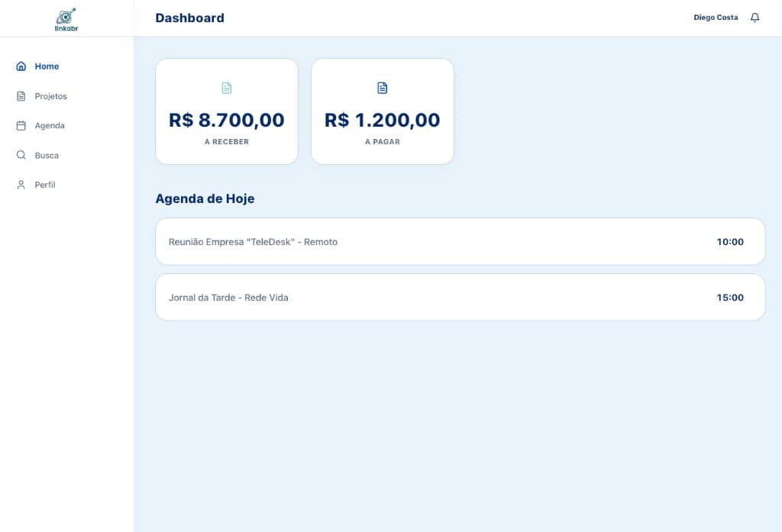The image size is (782, 532).
Task: Click the 10:00 time on the TeleDesk meeting
Action: click(730, 241)
